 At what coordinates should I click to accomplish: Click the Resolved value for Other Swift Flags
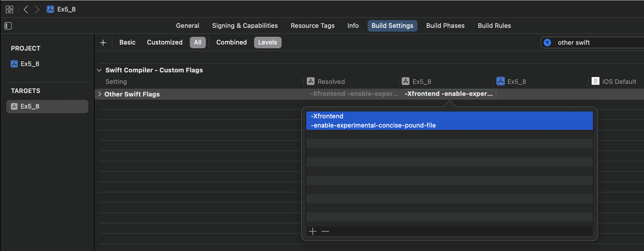tap(354, 94)
